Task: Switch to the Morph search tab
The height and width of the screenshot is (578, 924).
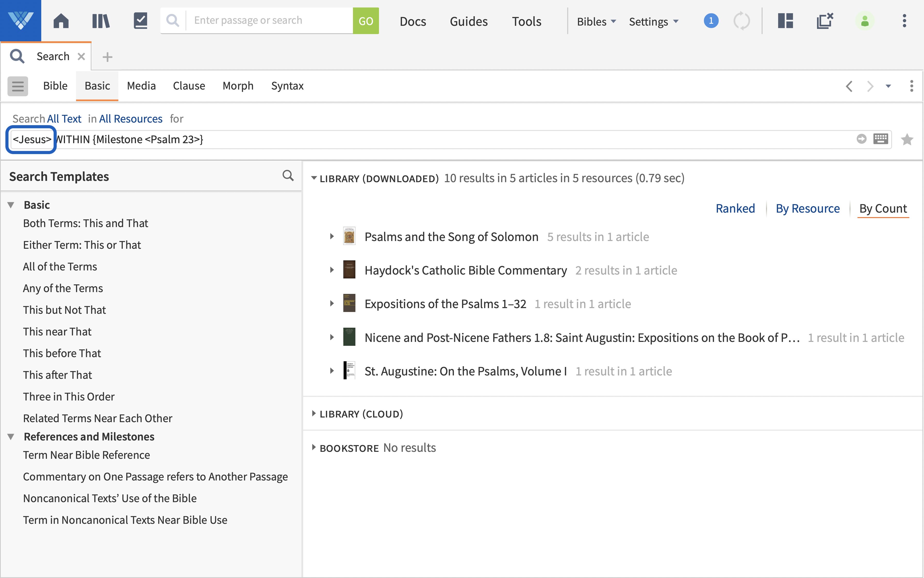Action: pyautogui.click(x=238, y=86)
